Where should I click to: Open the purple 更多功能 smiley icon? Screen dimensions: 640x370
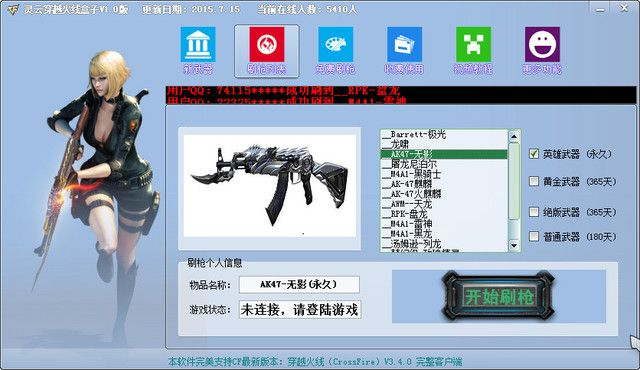[542, 44]
